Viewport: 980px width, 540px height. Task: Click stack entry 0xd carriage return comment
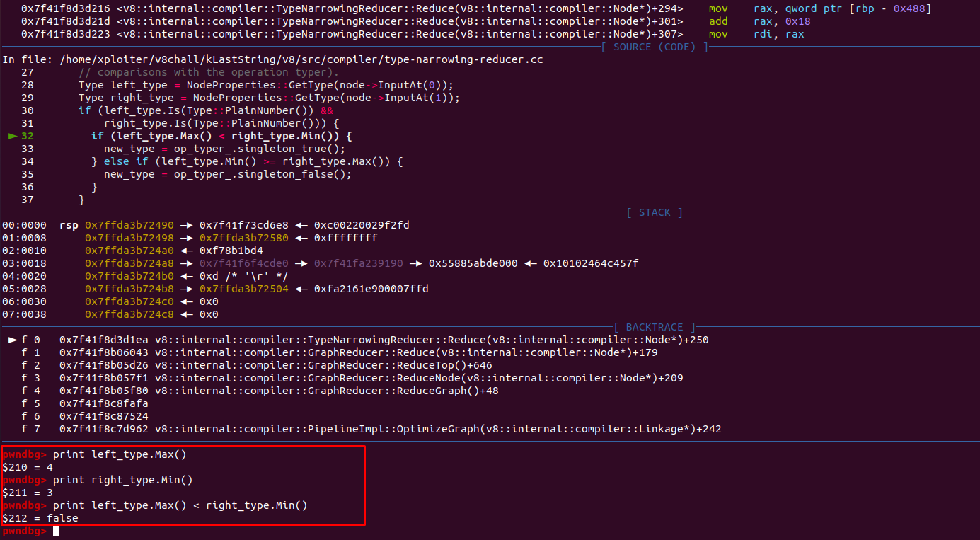pyautogui.click(x=244, y=276)
